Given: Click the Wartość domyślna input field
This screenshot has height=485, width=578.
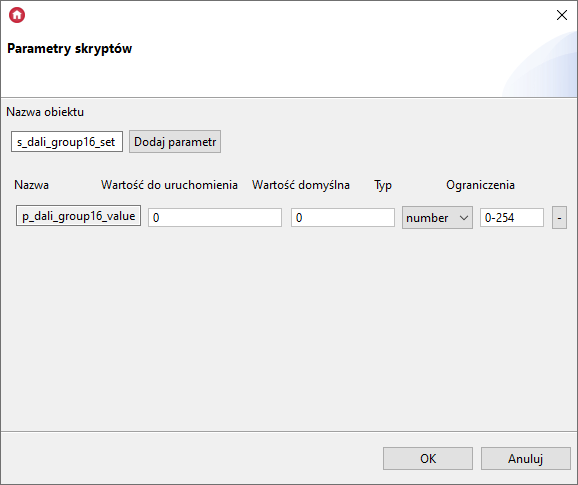Looking at the screenshot, I should click(343, 217).
